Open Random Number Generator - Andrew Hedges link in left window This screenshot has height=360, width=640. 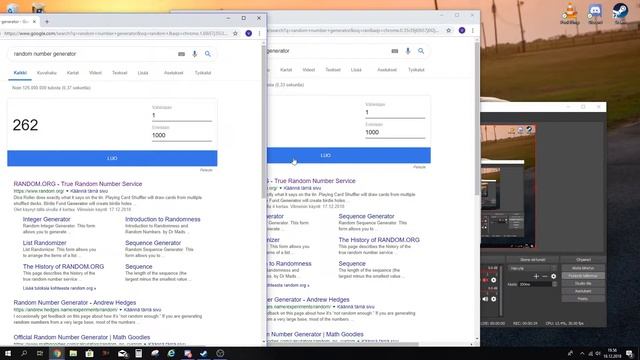[75, 302]
